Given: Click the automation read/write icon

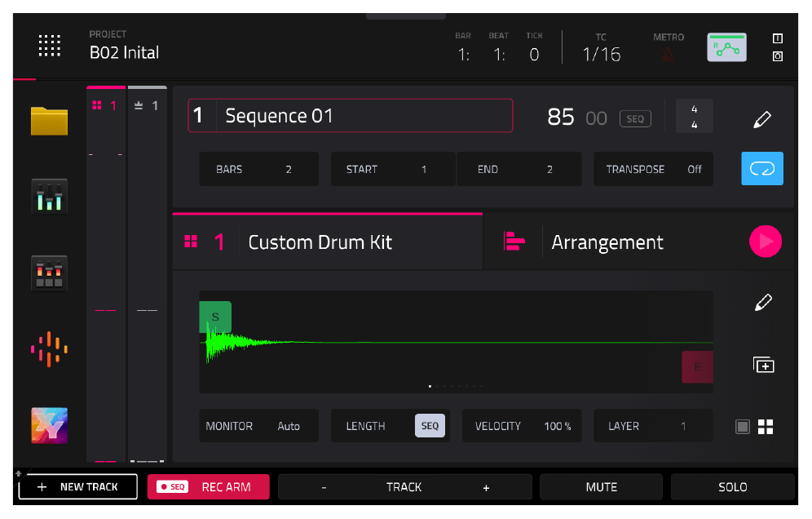Looking at the screenshot, I should (x=727, y=47).
